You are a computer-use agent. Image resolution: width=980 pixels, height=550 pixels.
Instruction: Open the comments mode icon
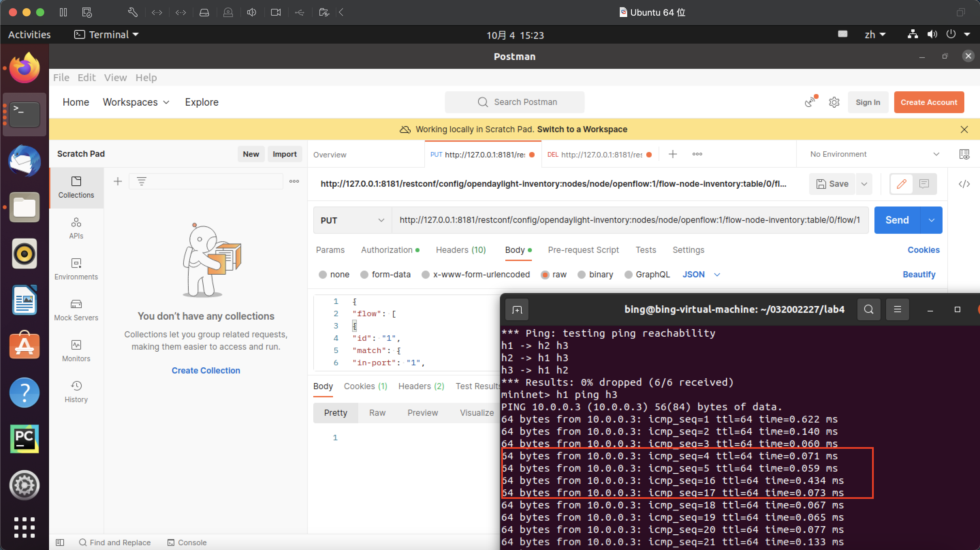[924, 184]
